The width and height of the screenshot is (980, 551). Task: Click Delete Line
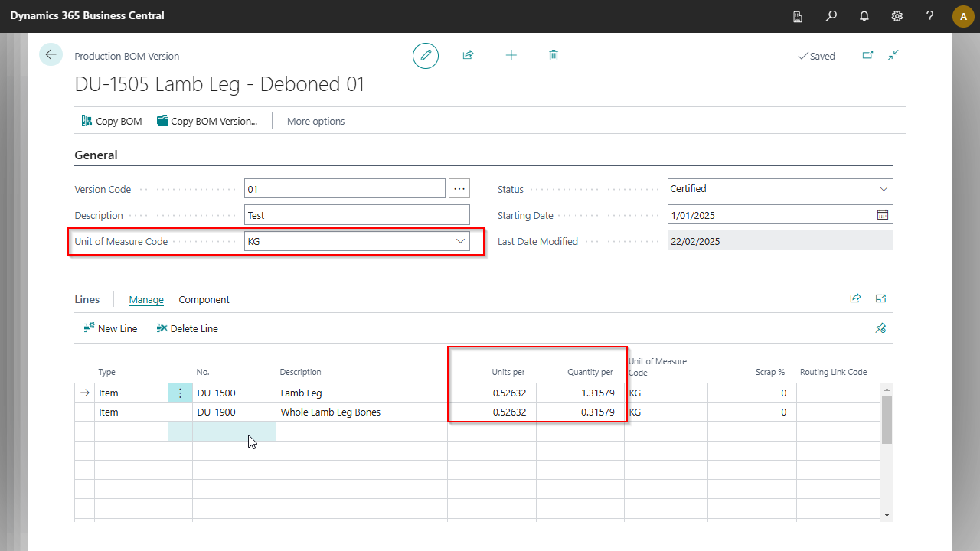(187, 328)
